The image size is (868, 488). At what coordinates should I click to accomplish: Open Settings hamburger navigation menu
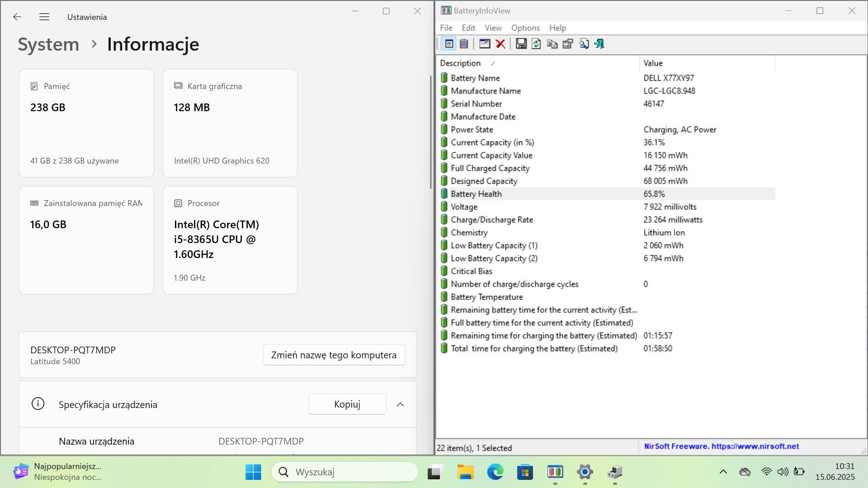pyautogui.click(x=44, y=17)
